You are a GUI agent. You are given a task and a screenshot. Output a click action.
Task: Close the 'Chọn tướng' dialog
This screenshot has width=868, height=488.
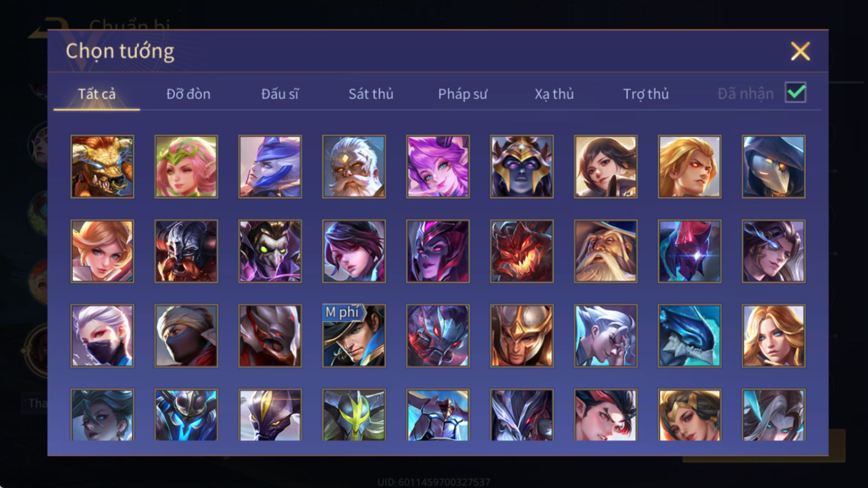pyautogui.click(x=800, y=51)
